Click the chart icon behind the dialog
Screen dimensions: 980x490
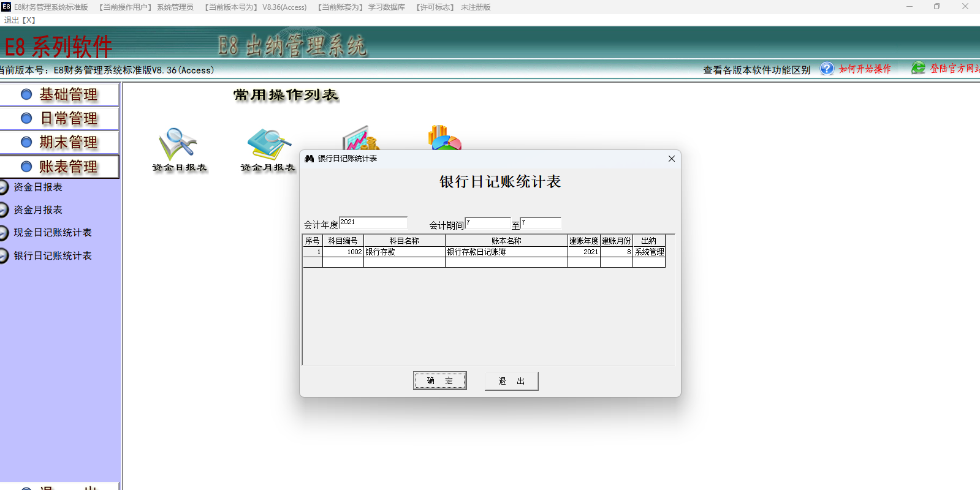coord(361,138)
